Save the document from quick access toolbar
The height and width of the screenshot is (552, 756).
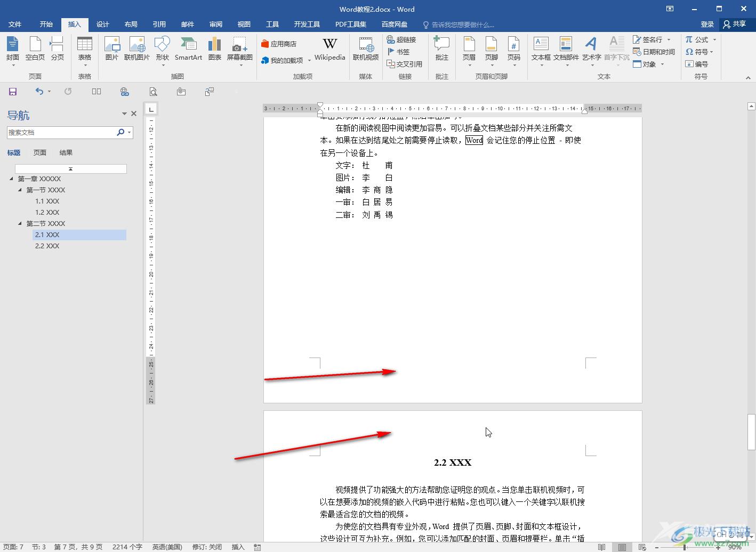tap(13, 92)
